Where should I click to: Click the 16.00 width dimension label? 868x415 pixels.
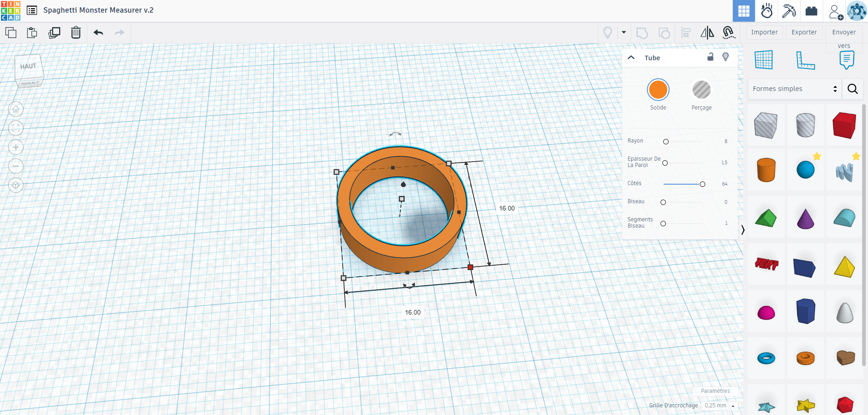pyautogui.click(x=413, y=312)
